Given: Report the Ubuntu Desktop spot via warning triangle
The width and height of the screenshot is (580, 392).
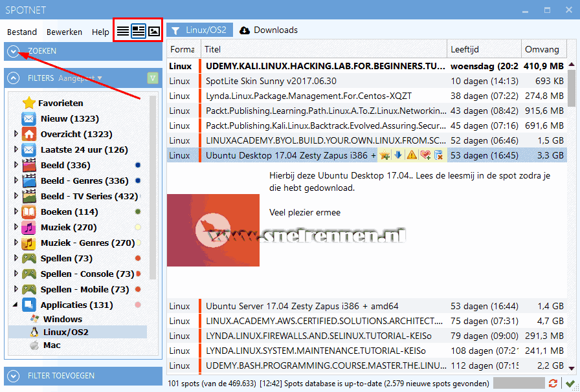Looking at the screenshot, I should click(411, 155).
